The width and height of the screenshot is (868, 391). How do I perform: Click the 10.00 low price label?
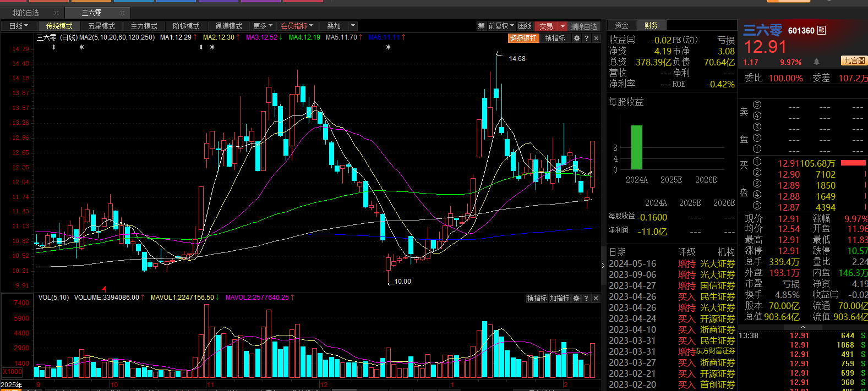tap(402, 281)
